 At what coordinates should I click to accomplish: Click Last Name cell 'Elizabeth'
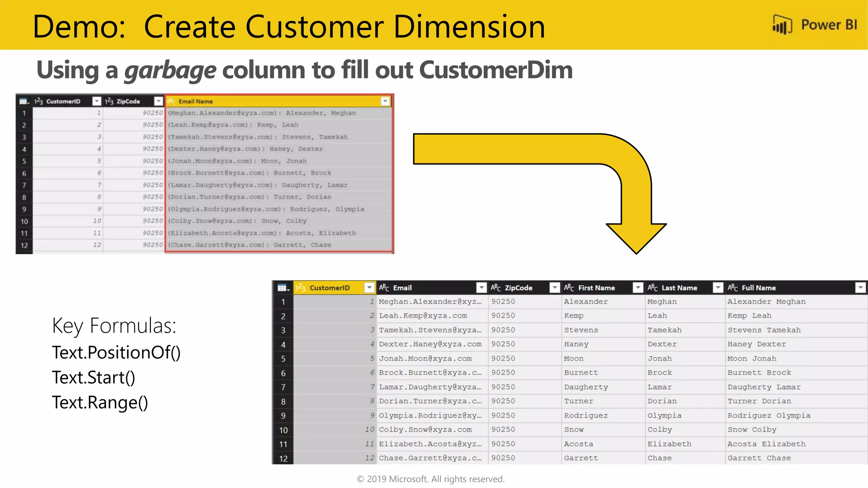(x=685, y=444)
